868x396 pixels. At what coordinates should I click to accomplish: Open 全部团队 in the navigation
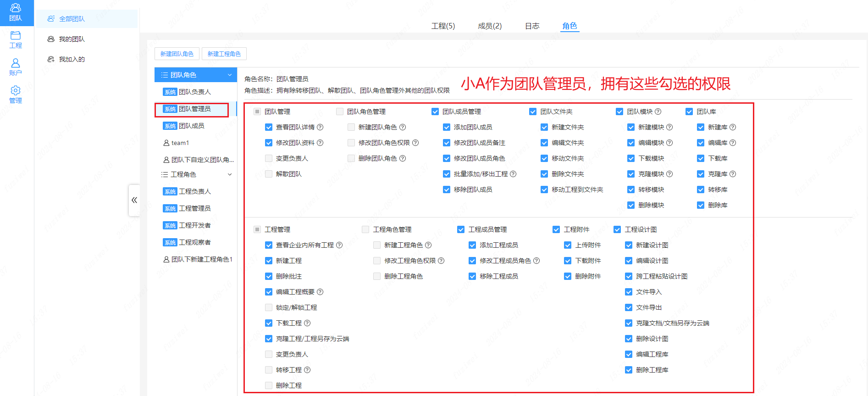87,19
